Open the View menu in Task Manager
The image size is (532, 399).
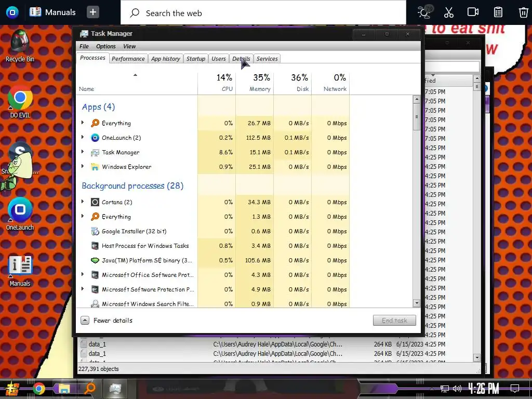(129, 46)
